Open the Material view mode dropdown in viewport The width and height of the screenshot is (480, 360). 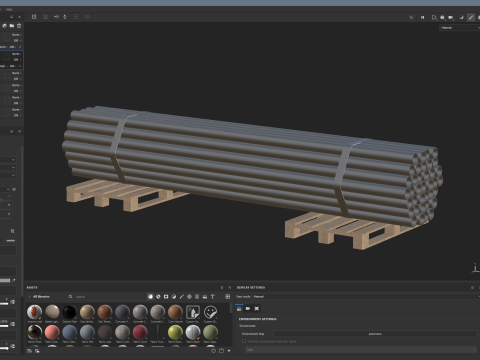pyautogui.click(x=459, y=28)
